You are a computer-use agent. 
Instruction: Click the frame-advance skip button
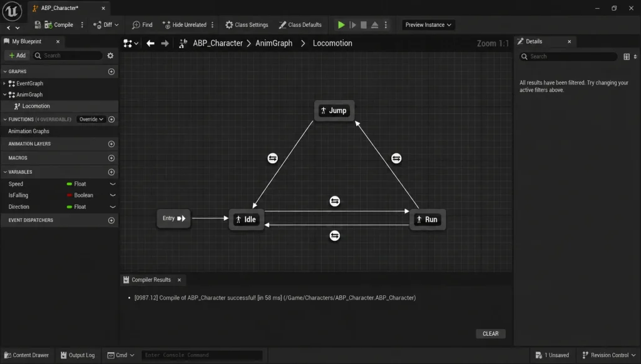click(352, 25)
